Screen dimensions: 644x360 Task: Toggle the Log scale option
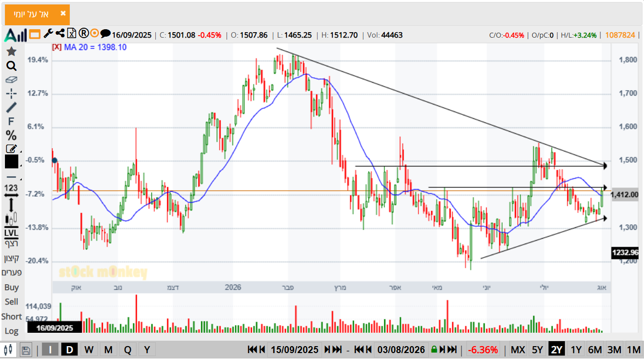11,331
